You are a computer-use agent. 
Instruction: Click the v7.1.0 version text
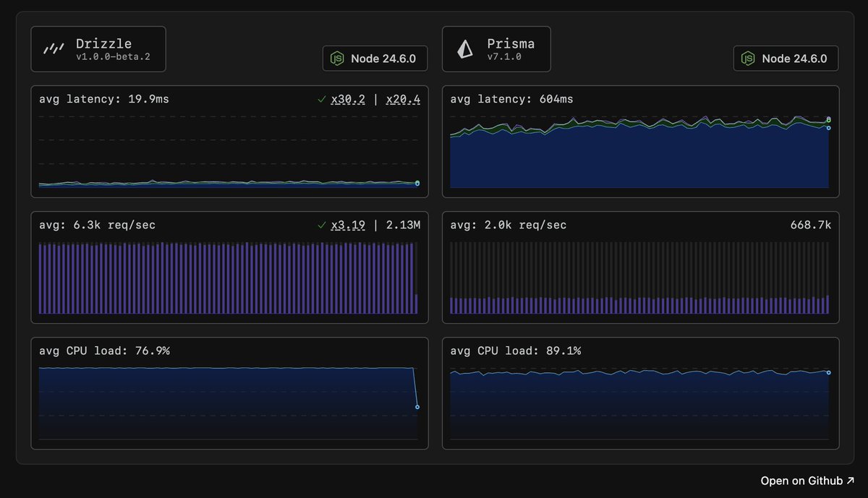[x=504, y=57]
